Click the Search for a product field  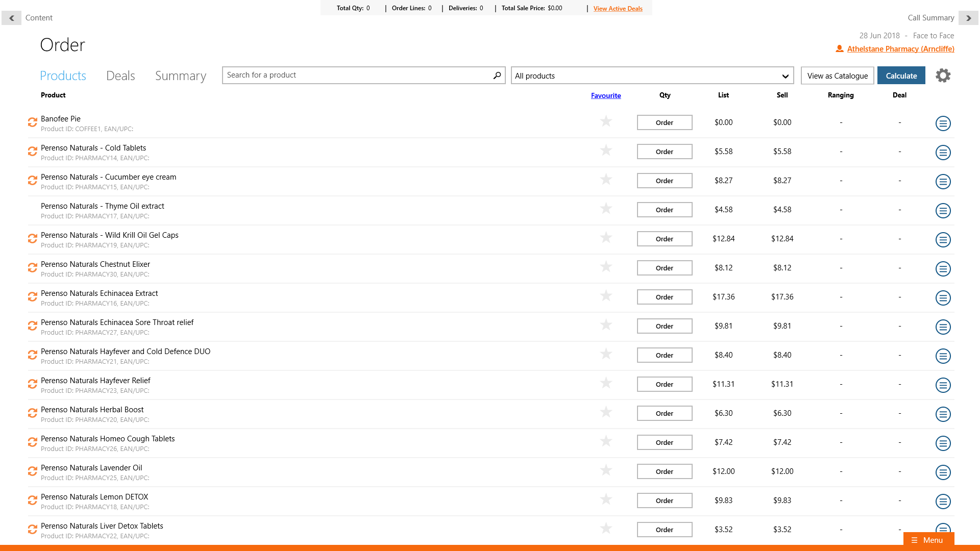pyautogui.click(x=357, y=76)
